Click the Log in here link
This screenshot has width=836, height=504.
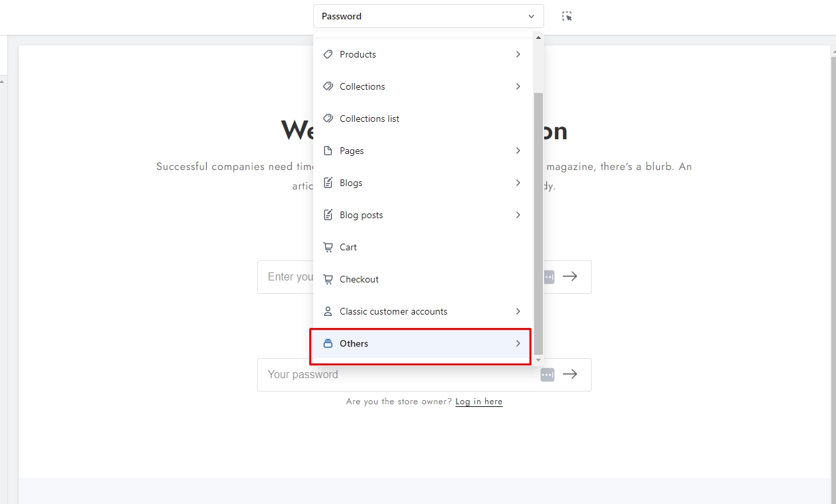pyautogui.click(x=479, y=402)
